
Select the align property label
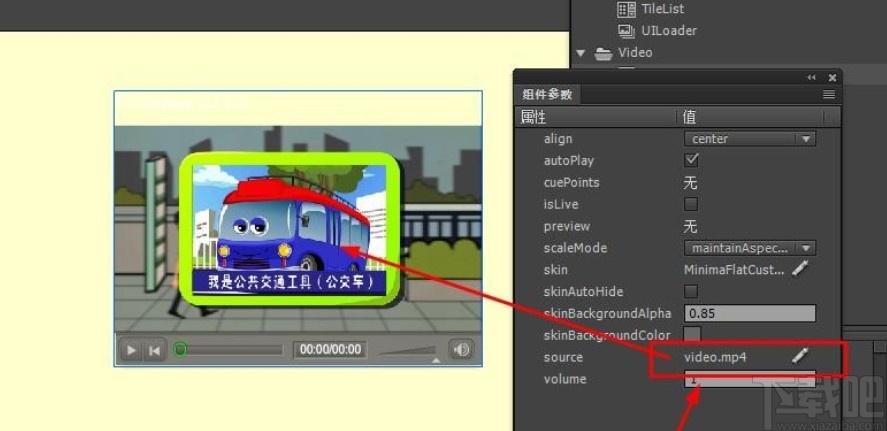coord(558,139)
